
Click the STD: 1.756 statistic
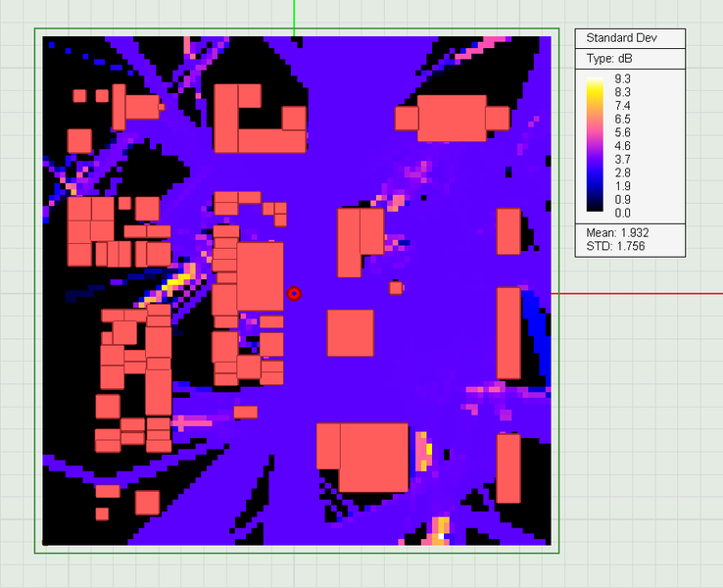coord(615,246)
